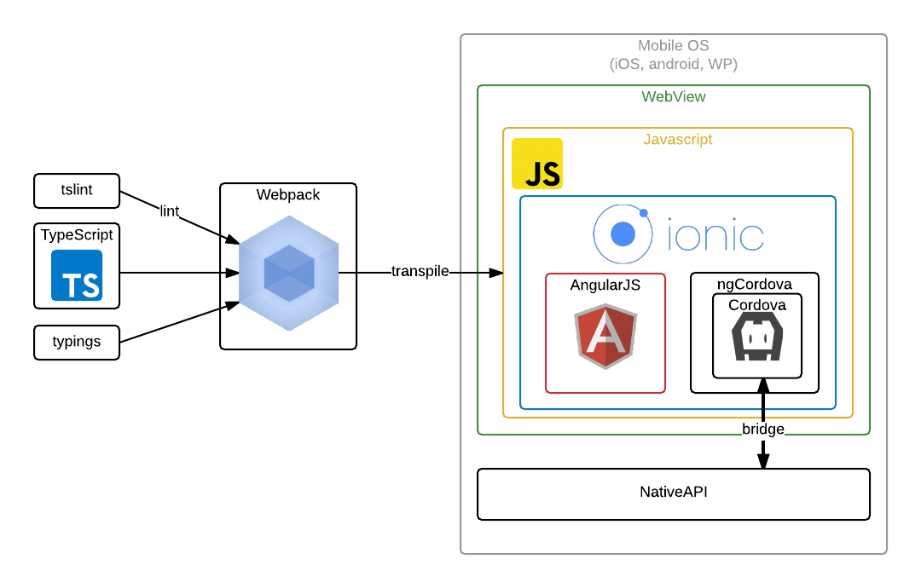Click the Mobile OS title text

673,46
